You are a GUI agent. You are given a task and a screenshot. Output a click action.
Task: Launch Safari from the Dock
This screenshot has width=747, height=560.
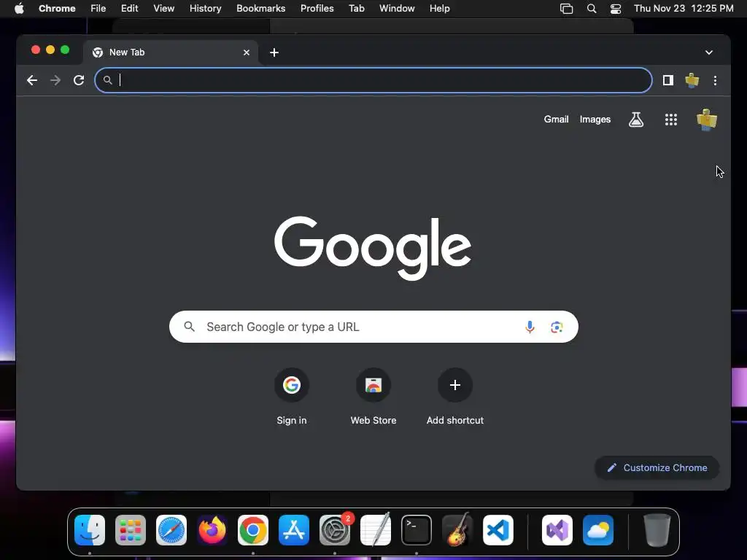tap(171, 530)
